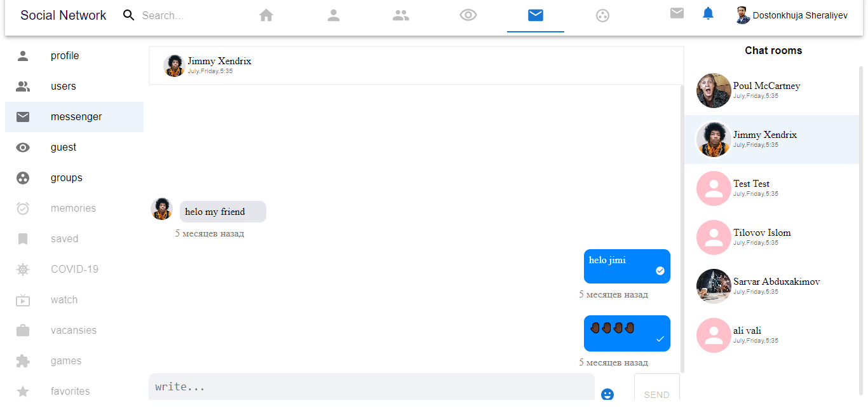Focus the write... message field

(372, 387)
